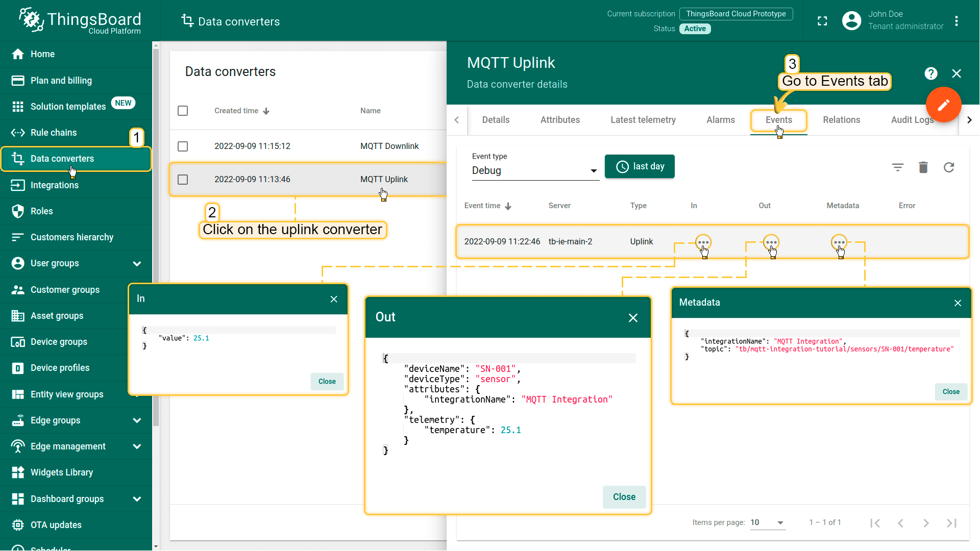The height and width of the screenshot is (551, 980).
Task: Open the MQTT Downlink converter row
Action: pyautogui.click(x=308, y=146)
